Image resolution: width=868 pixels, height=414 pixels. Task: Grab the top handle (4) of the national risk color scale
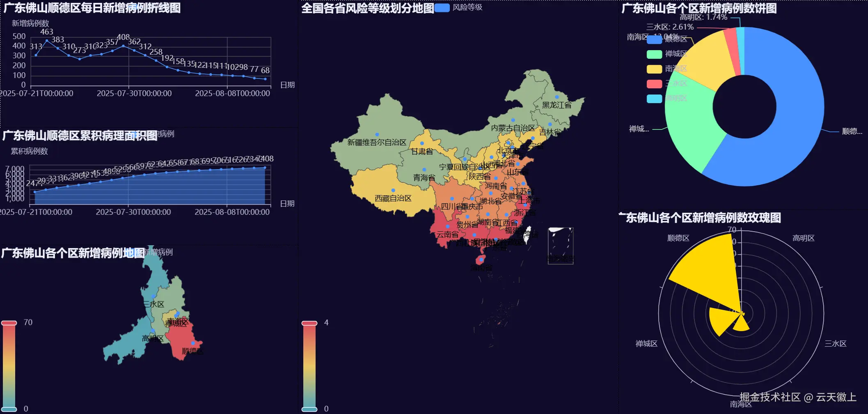309,323
